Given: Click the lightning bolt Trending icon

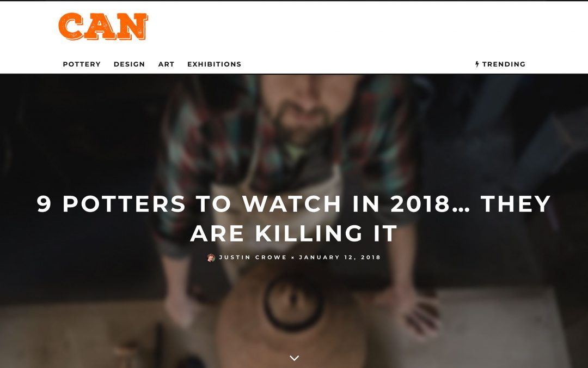Looking at the screenshot, I should tap(477, 64).
